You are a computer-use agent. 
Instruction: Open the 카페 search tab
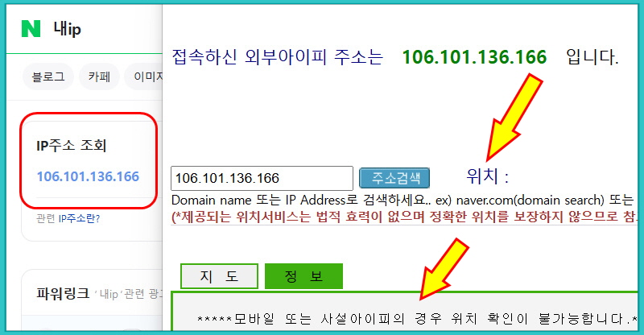(99, 77)
